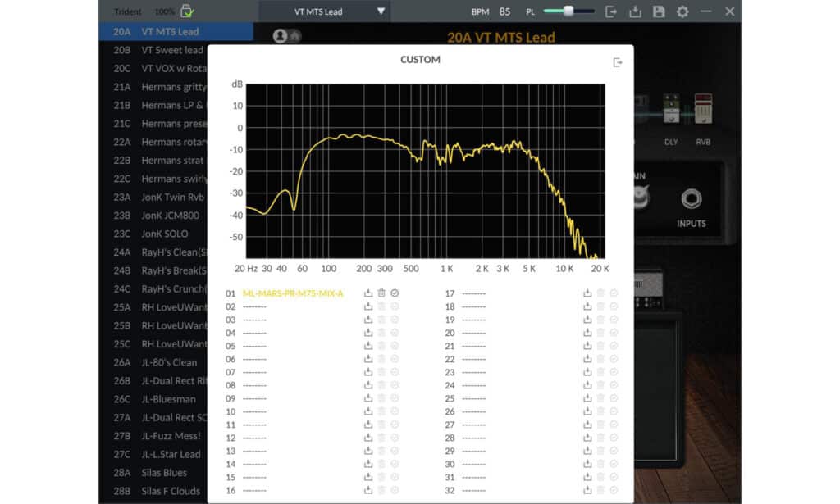Select preset 23C JonK SOLO
Image resolution: width=840 pixels, height=504 pixels.
(151, 234)
